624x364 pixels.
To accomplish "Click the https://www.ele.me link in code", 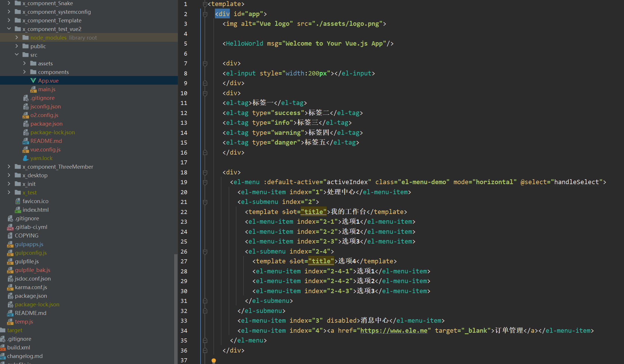I will pyautogui.click(x=394, y=330).
